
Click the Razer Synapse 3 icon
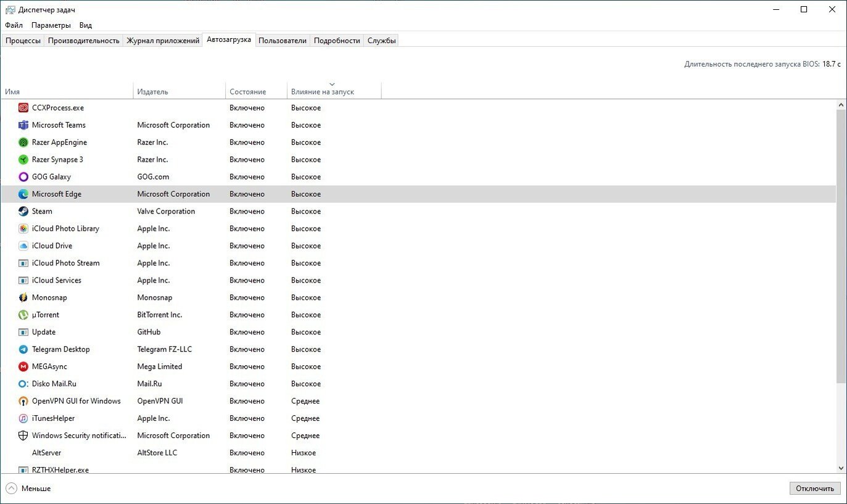tap(23, 159)
